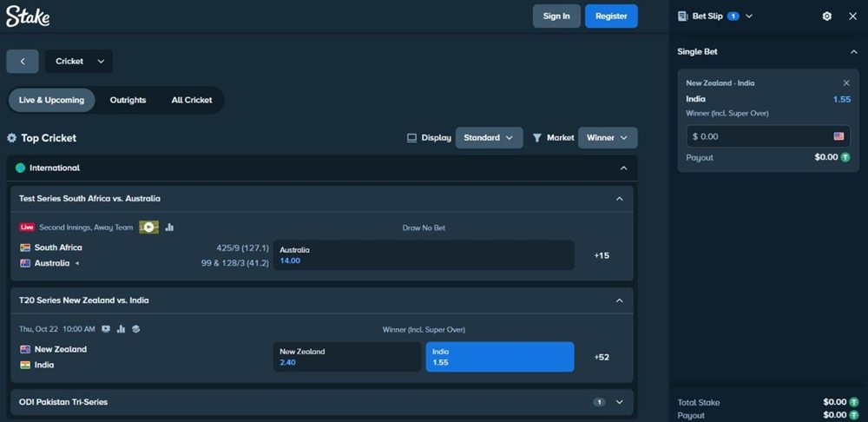Click the bet stake amount input field
868x422 pixels.
768,136
